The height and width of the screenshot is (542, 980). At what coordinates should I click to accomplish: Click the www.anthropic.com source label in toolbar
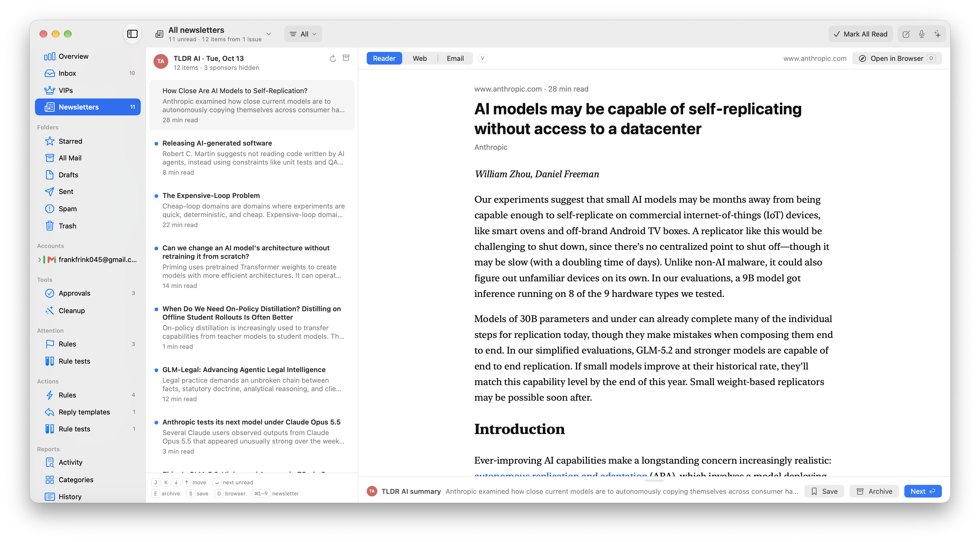coord(815,58)
